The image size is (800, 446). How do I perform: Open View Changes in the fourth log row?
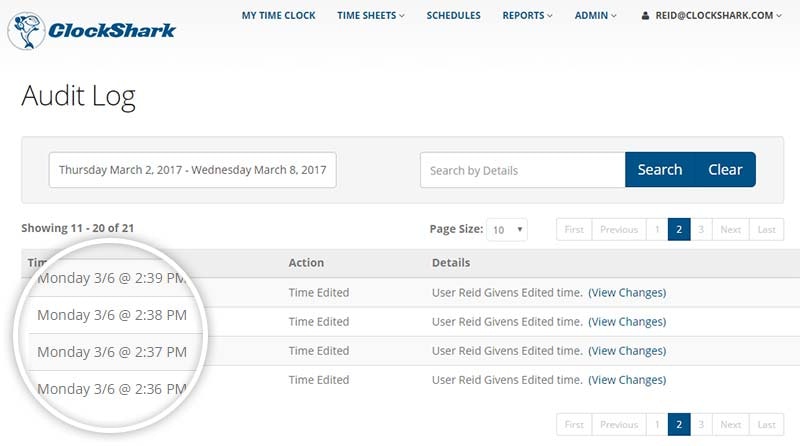[x=627, y=380]
